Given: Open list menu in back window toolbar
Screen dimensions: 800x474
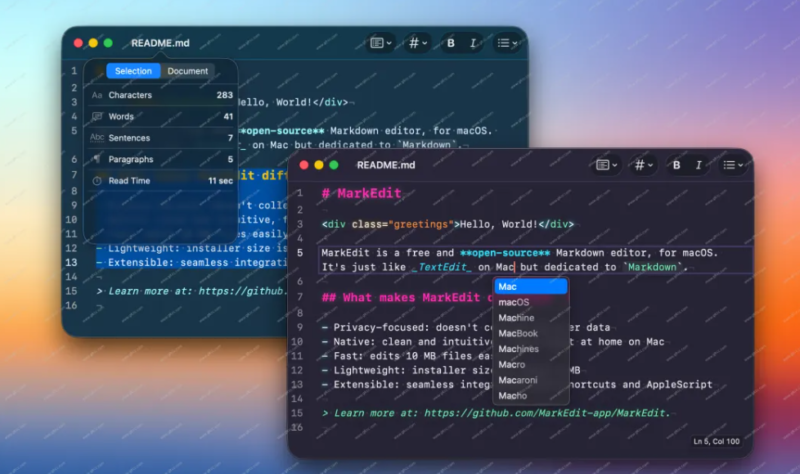Looking at the screenshot, I should click(507, 43).
